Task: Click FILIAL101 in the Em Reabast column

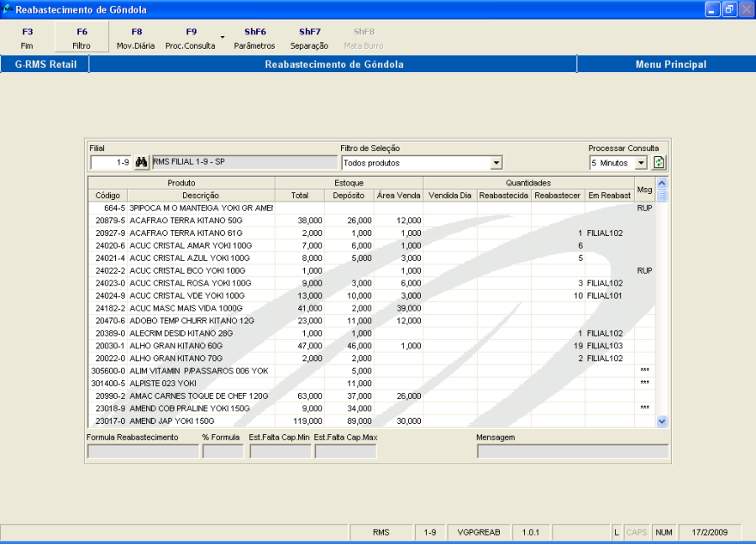Action: click(x=604, y=296)
